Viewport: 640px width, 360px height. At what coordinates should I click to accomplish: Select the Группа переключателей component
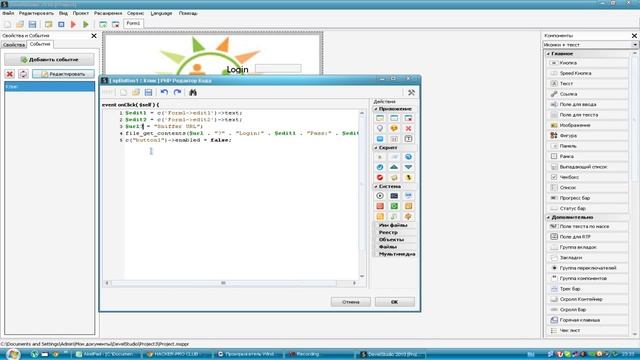(587, 268)
